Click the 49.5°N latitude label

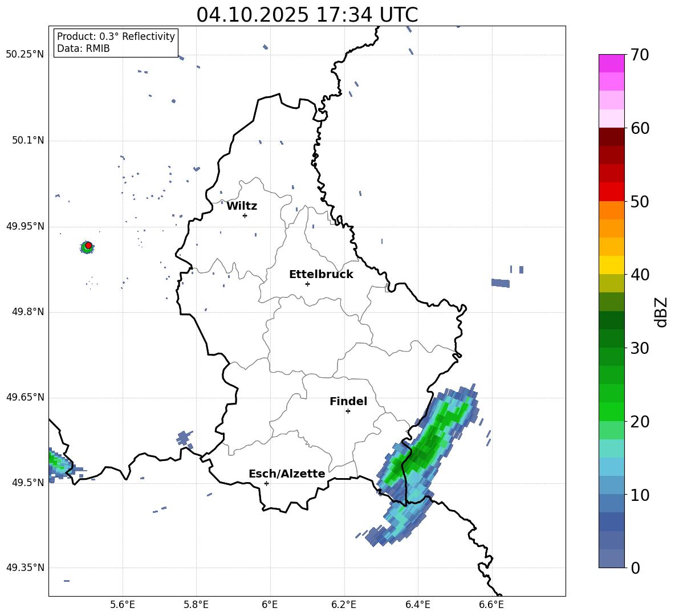click(x=28, y=483)
